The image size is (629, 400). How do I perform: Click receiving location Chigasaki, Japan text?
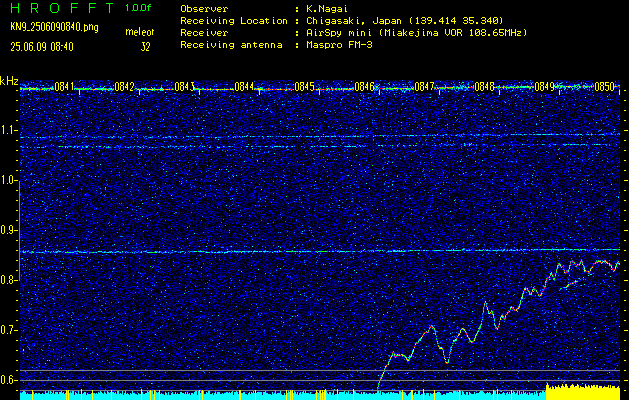point(404,20)
